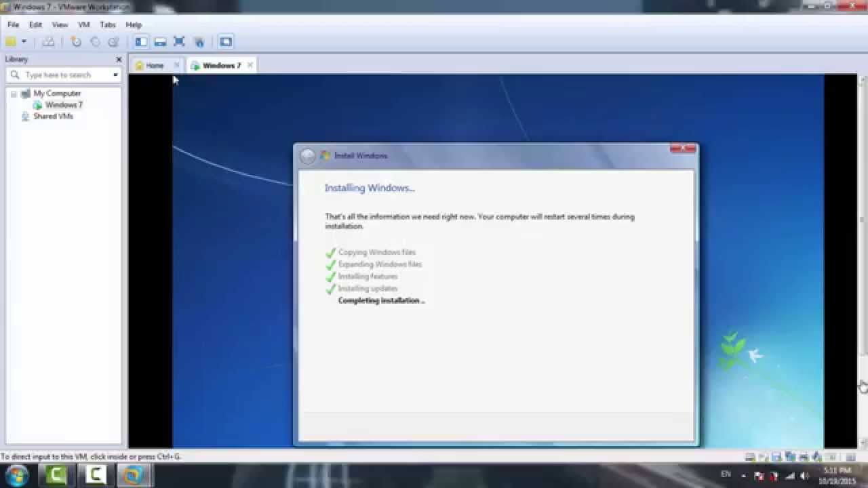Enter full screen mode icon
868x488 pixels.
[x=179, y=41]
